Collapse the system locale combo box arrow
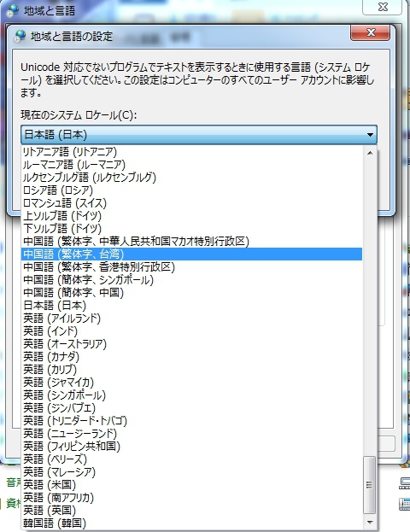Screen dimensions: 410x532 pyautogui.click(x=370, y=135)
